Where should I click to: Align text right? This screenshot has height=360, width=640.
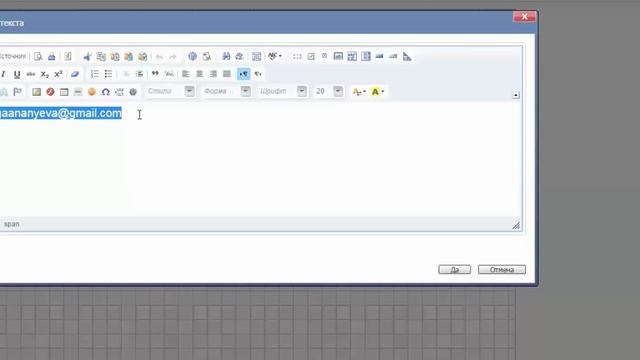tap(213, 74)
